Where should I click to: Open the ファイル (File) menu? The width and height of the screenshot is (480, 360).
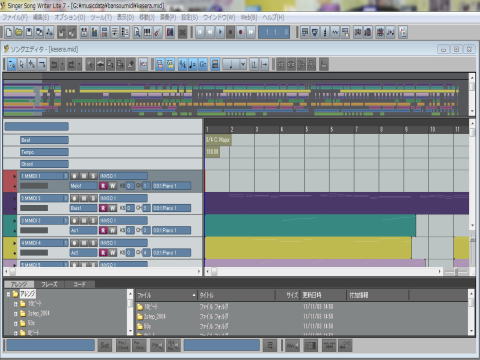coord(15,17)
